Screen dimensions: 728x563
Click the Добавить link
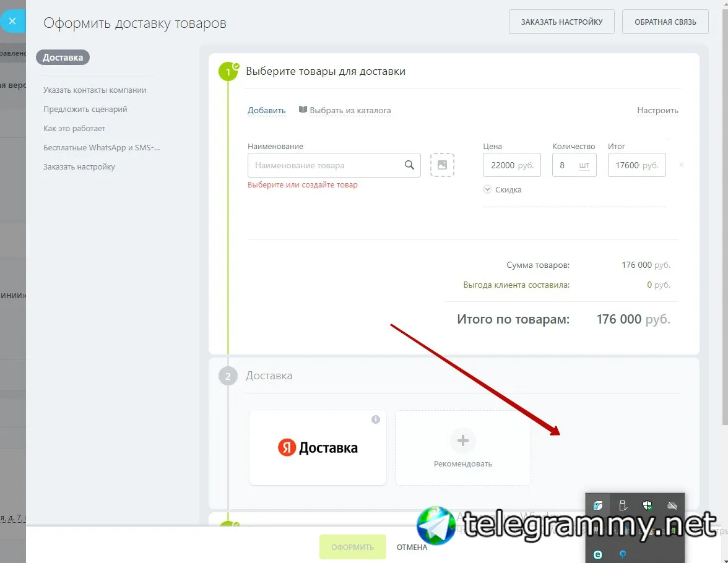[266, 111]
